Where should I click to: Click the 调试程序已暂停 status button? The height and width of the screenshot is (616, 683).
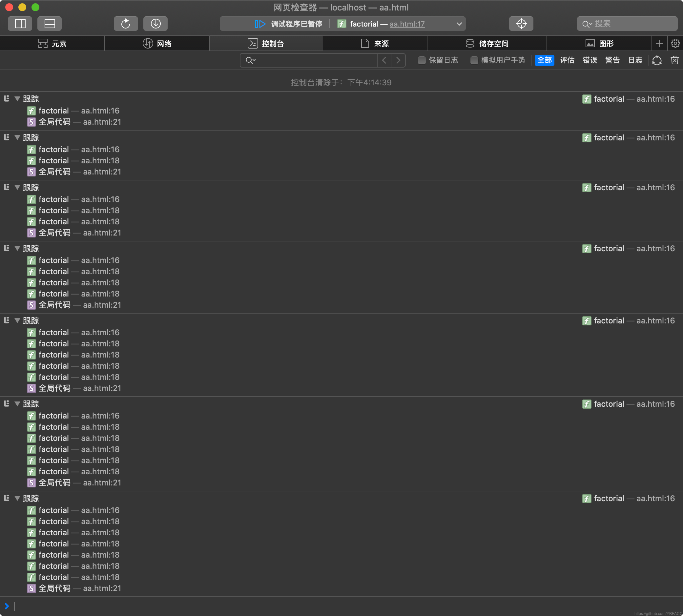click(x=288, y=24)
